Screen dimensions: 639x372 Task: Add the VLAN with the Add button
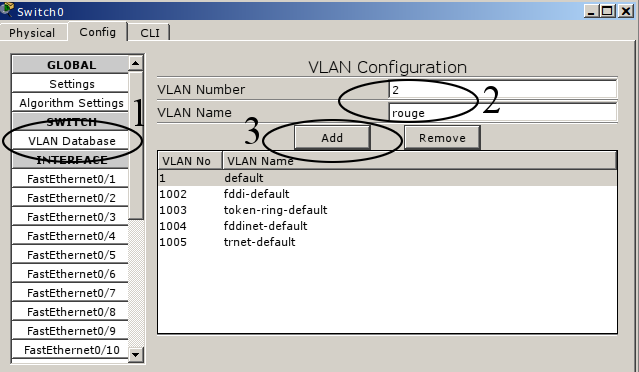[332, 138]
